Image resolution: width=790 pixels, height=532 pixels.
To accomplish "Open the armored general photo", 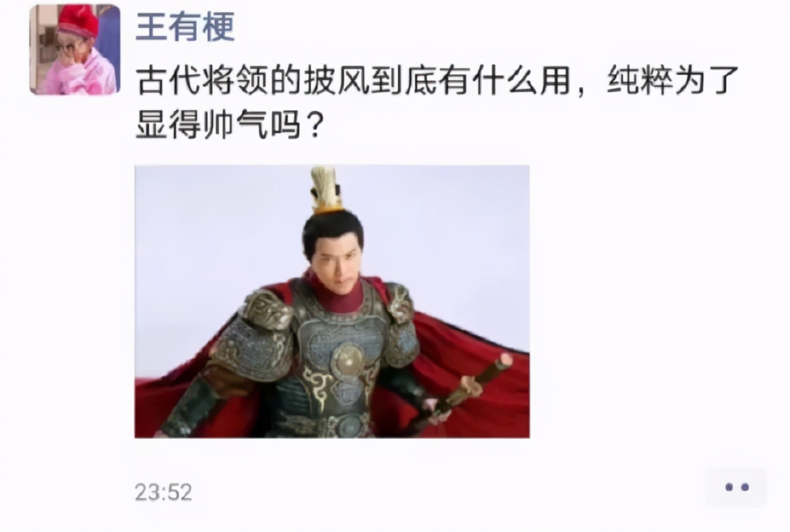I will [x=332, y=301].
